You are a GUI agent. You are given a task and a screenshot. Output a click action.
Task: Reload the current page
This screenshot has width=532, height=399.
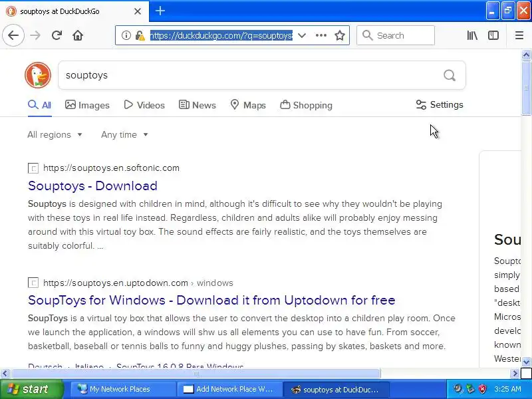click(x=57, y=35)
